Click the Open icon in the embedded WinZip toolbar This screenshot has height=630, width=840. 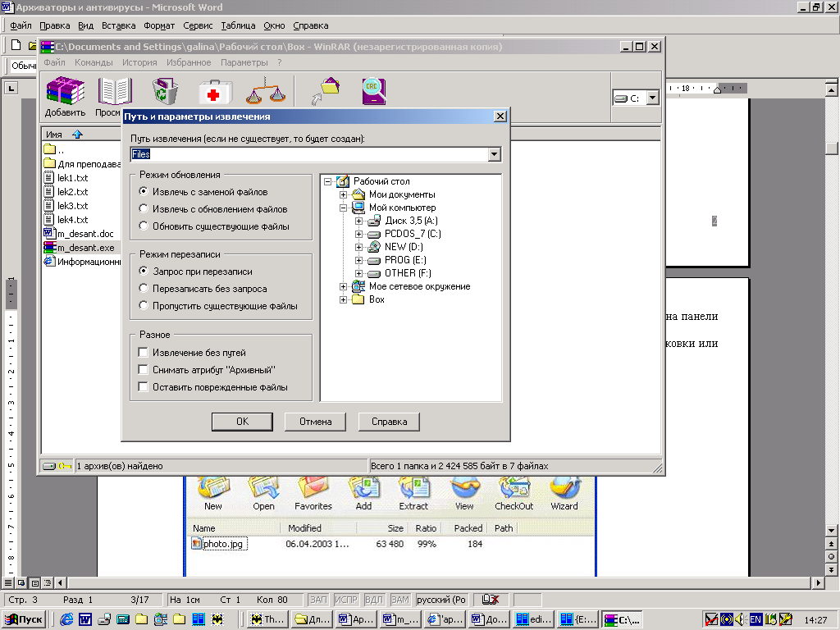point(263,488)
